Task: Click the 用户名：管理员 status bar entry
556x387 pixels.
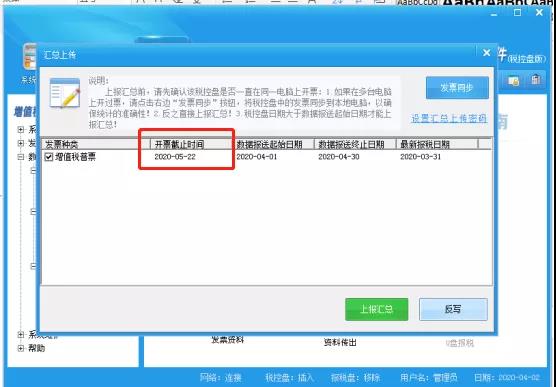Action: click(x=428, y=377)
